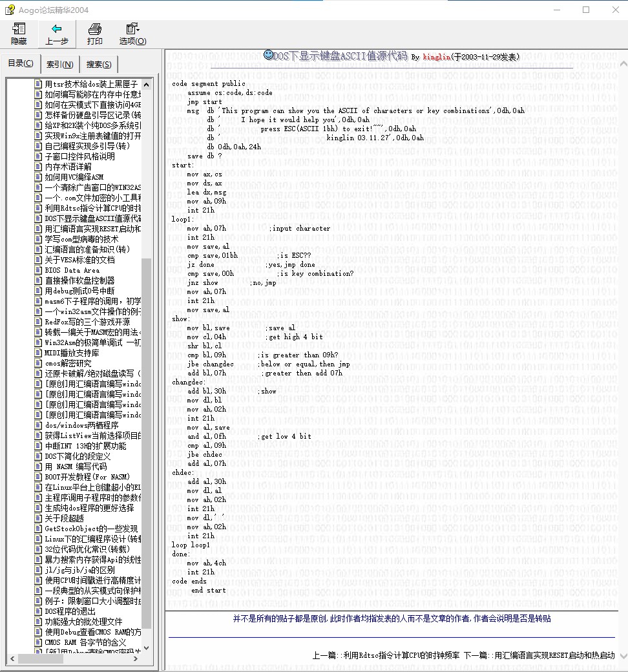Open the 选项(O) options menu
The height and width of the screenshot is (672, 628).
pyautogui.click(x=132, y=34)
